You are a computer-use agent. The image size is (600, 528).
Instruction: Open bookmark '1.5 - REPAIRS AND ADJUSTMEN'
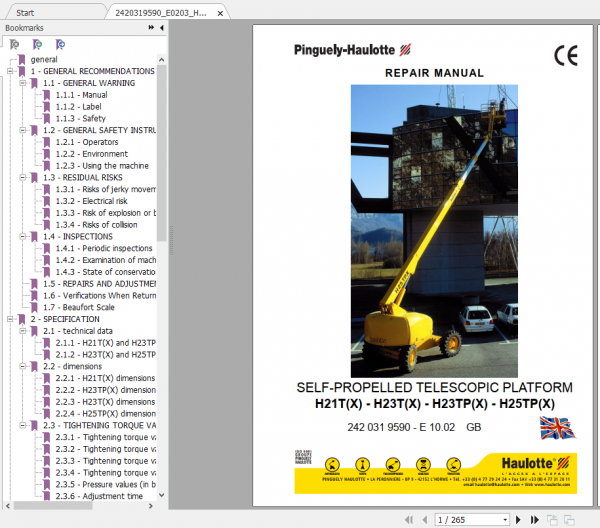click(99, 284)
